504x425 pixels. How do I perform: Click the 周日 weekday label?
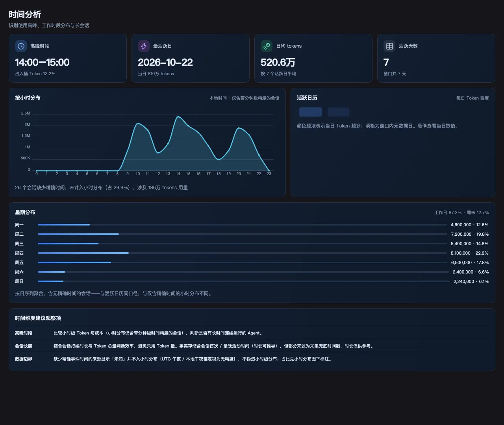19,281
